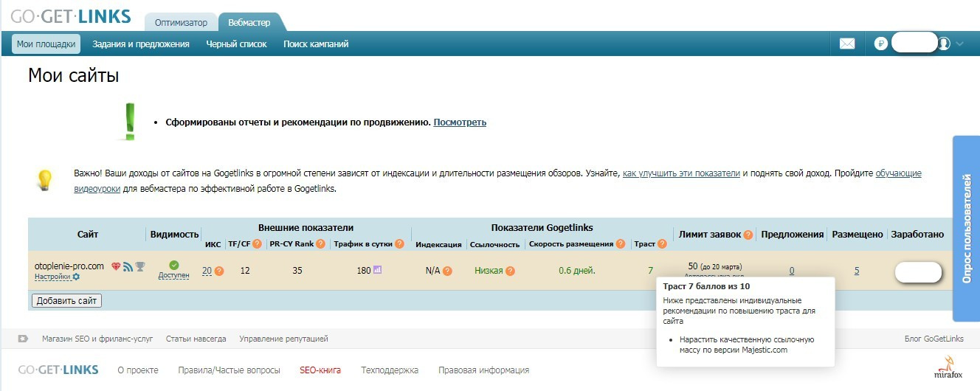Open the Опрос пользователей side tab
The height and width of the screenshot is (391, 980).
(967, 229)
